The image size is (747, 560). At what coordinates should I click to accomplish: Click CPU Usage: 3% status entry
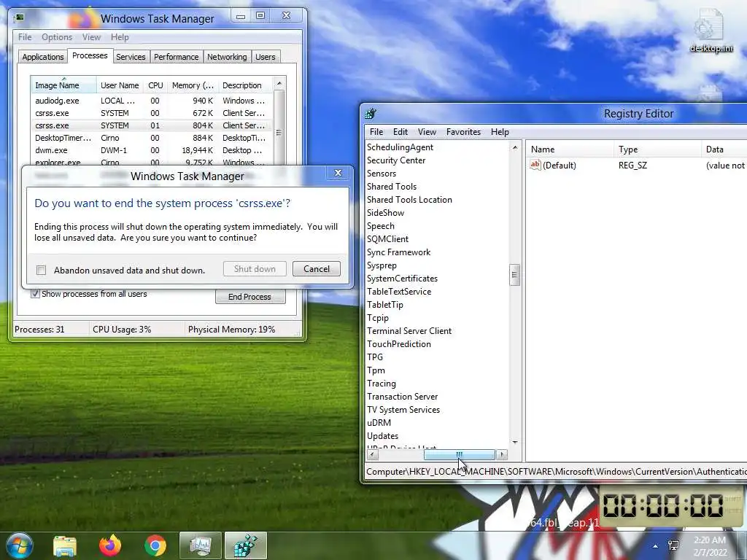(x=122, y=329)
